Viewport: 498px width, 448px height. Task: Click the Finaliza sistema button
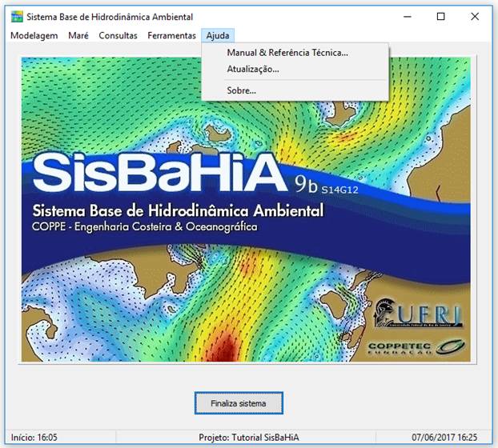coord(239,403)
